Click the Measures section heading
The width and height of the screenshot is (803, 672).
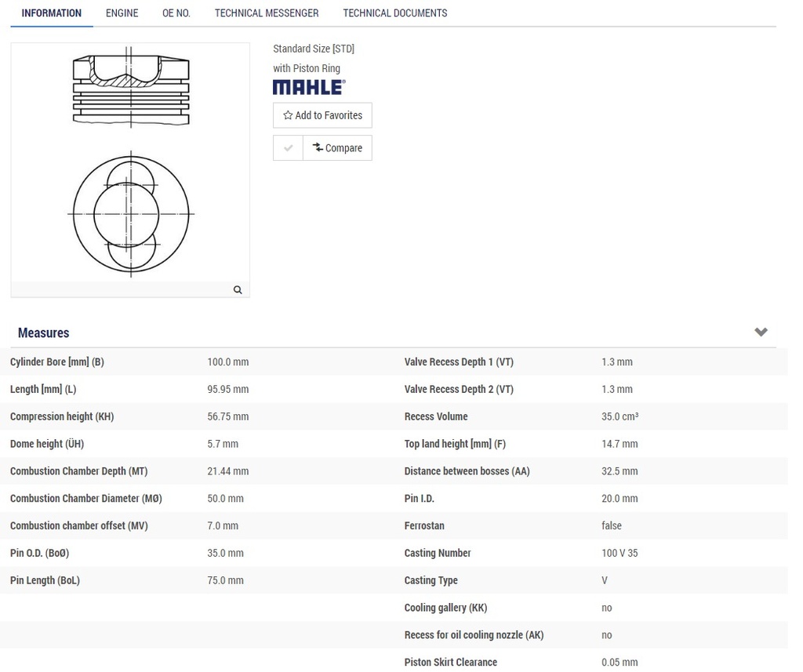43,333
